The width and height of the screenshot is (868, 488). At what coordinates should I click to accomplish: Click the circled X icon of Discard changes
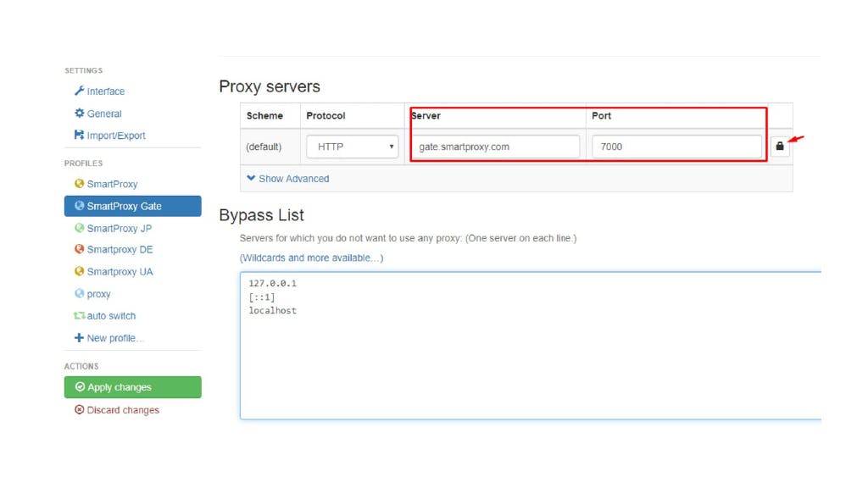click(x=79, y=409)
